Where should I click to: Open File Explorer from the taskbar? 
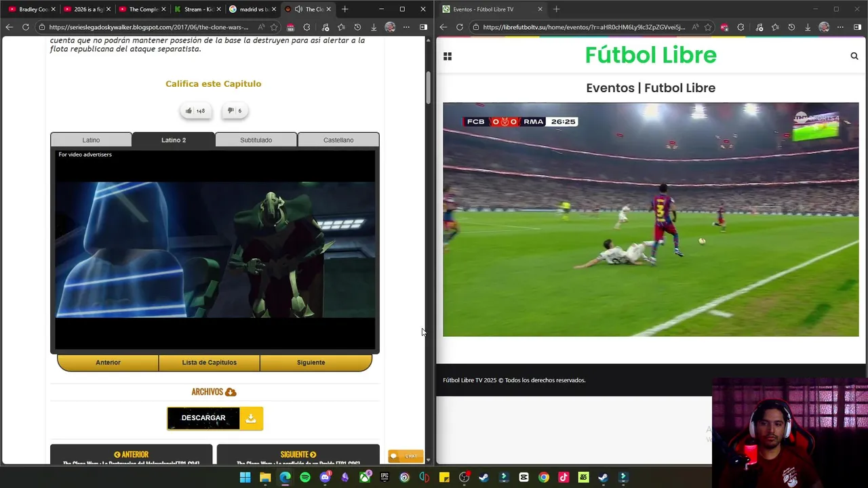(265, 477)
